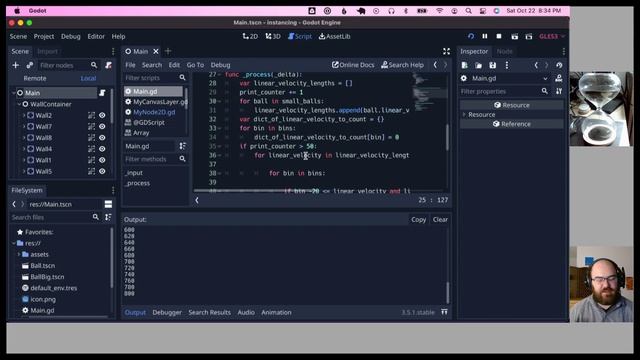640x360 pixels.
Task: Open Inspector object history icon
Action: coord(559,65)
